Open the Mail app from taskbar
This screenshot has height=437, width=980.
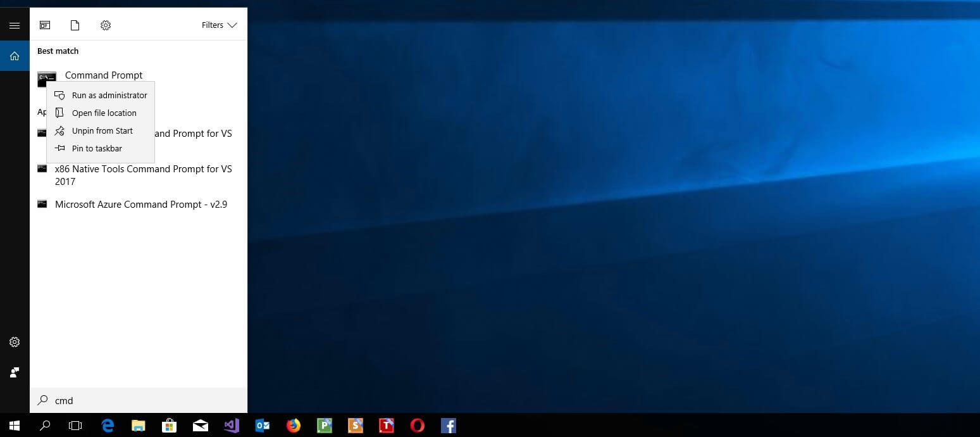pos(201,426)
